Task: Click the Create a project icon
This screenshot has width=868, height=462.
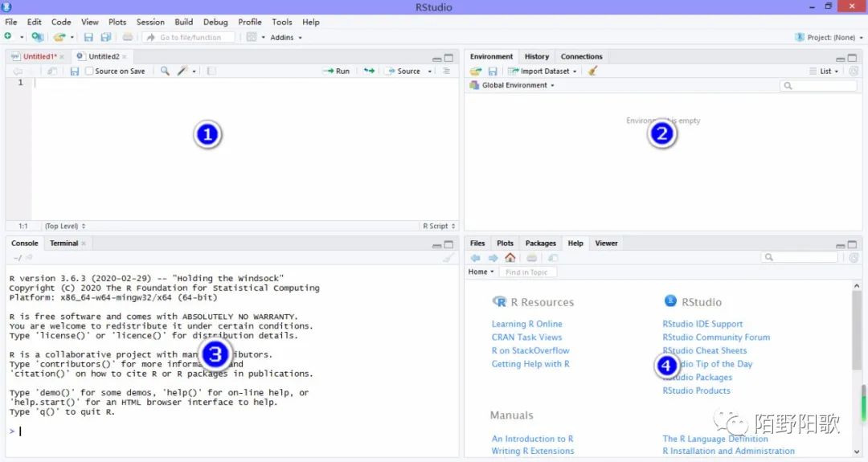Action: [37, 37]
